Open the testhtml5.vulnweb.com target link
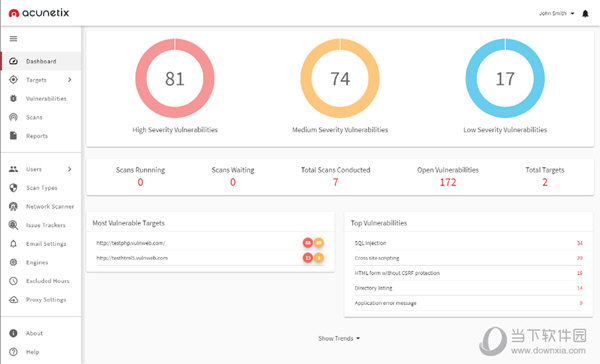The image size is (600, 364). [132, 258]
